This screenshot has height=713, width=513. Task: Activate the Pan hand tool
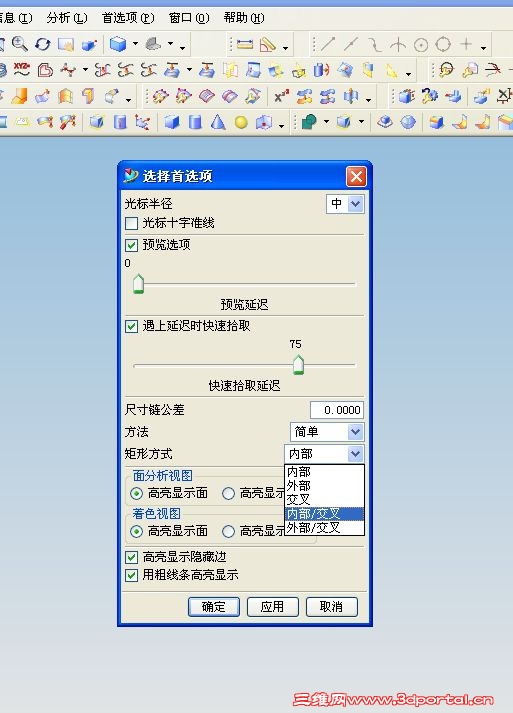[66, 44]
